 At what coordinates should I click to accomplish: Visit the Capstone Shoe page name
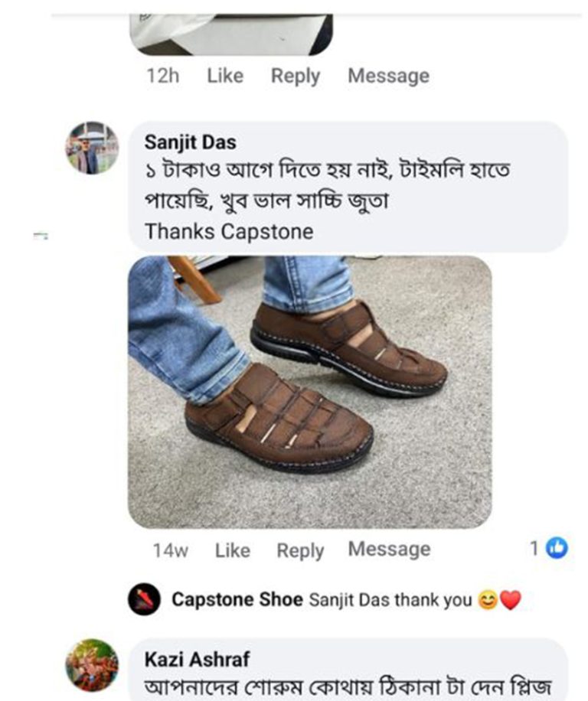click(237, 599)
